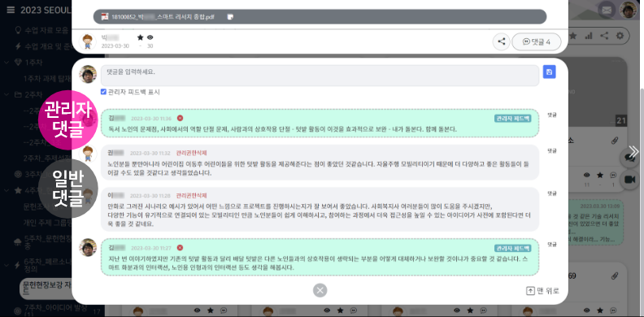644x317 pixels.
Task: Delete the first 관리자 피드백 comment via red X
Action: click(x=180, y=118)
